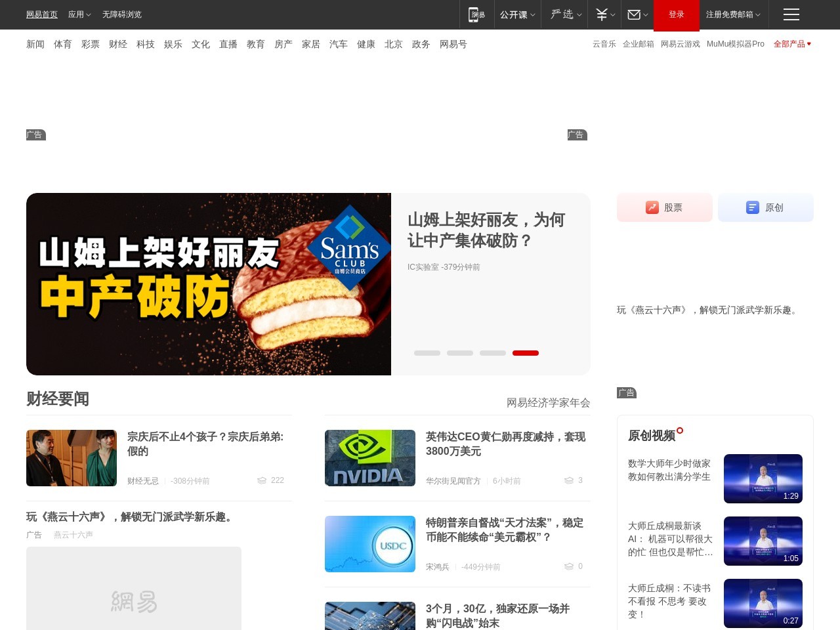Open the 体育 section tab
Screen dimensions: 840x630
[62, 44]
